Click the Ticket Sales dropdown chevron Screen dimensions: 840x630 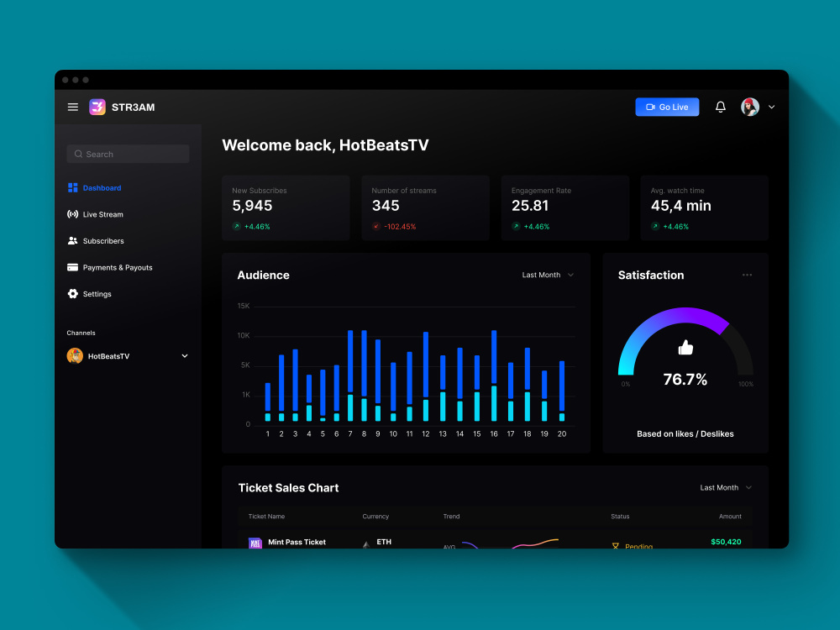pyautogui.click(x=748, y=487)
